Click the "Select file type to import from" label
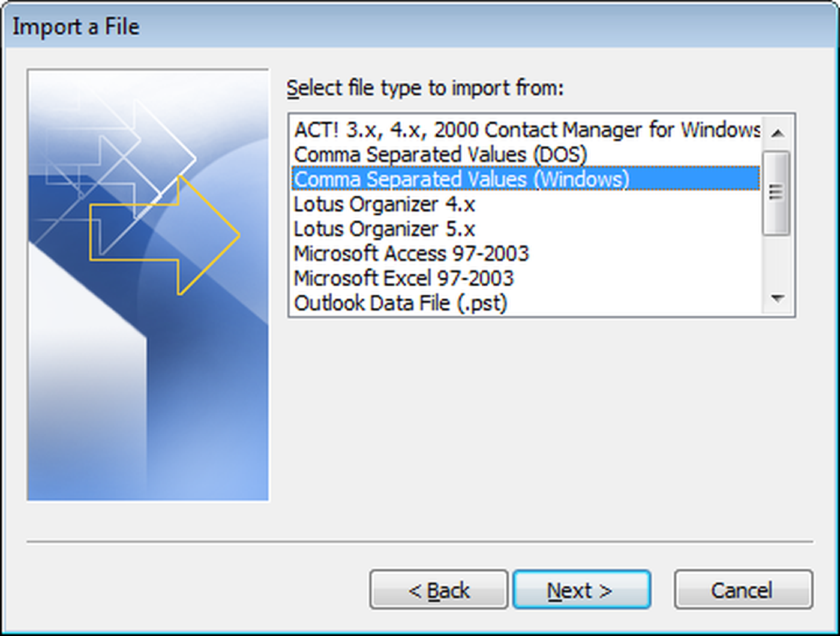 coord(425,88)
